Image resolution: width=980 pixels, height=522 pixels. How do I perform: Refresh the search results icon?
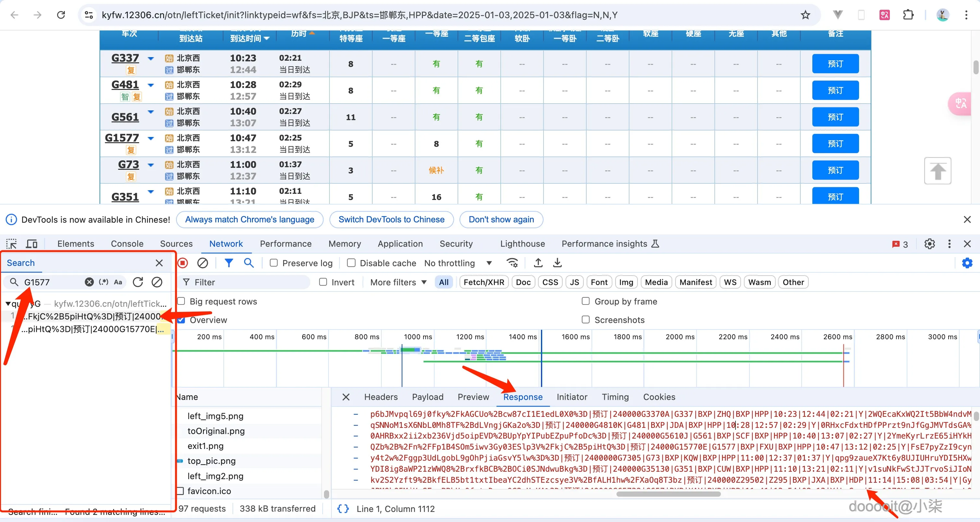[138, 282]
